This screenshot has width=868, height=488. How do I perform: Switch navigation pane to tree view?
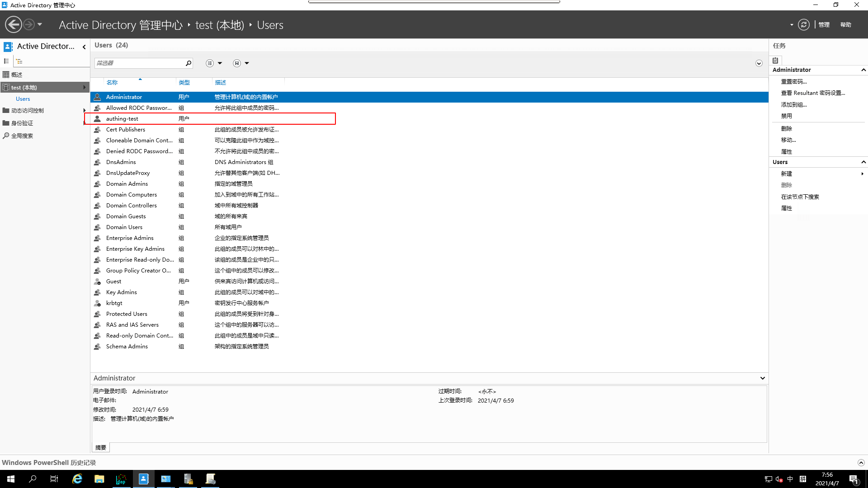click(19, 61)
